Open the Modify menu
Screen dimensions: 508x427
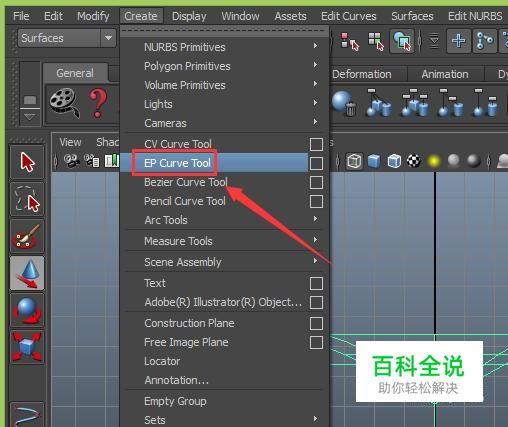[93, 16]
